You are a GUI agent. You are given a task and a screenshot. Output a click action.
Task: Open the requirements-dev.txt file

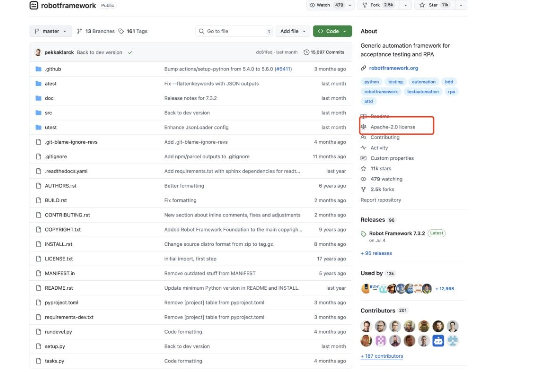69,317
